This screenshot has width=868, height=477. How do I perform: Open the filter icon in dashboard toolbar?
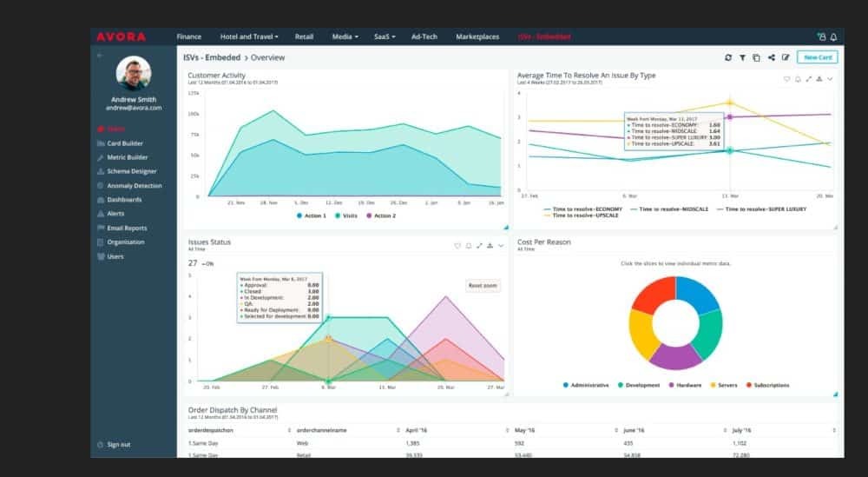(742, 57)
